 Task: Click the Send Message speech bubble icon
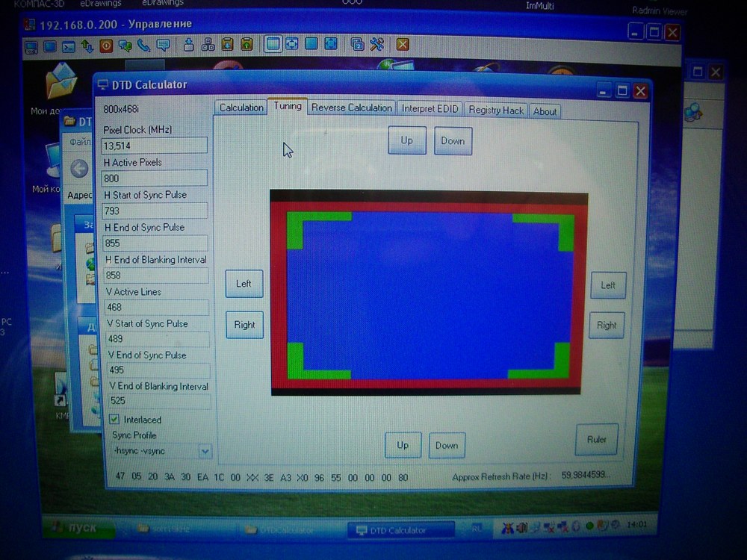[162, 46]
